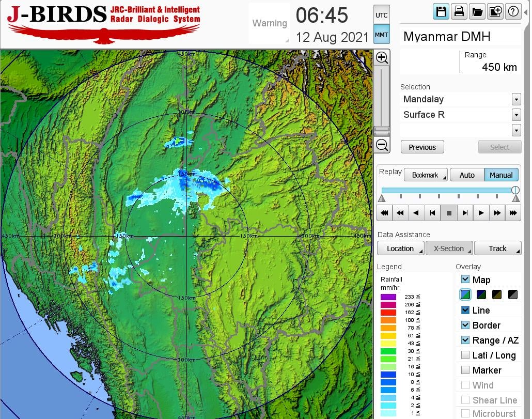Open the Track data assistance button

pos(497,249)
